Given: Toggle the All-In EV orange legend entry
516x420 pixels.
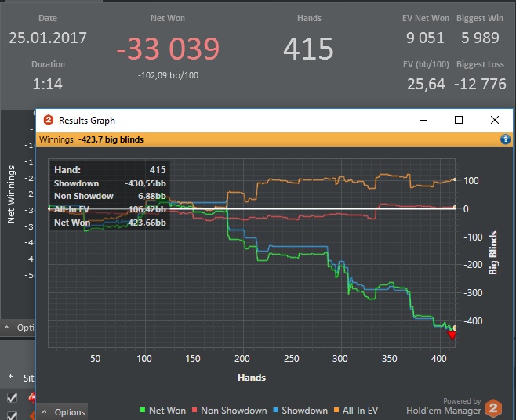Looking at the screenshot, I should pyautogui.click(x=356, y=410).
